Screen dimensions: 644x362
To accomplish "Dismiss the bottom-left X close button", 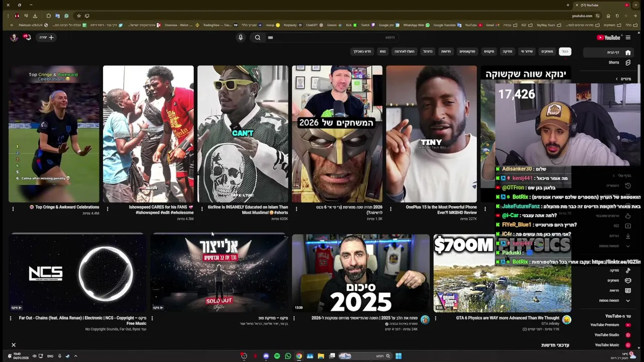I will click(x=14, y=345).
